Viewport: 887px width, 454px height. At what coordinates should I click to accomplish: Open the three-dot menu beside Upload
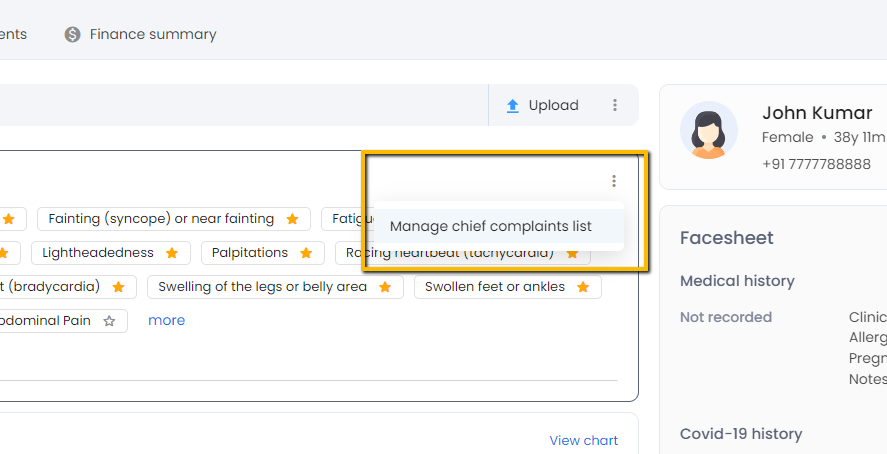click(x=615, y=105)
